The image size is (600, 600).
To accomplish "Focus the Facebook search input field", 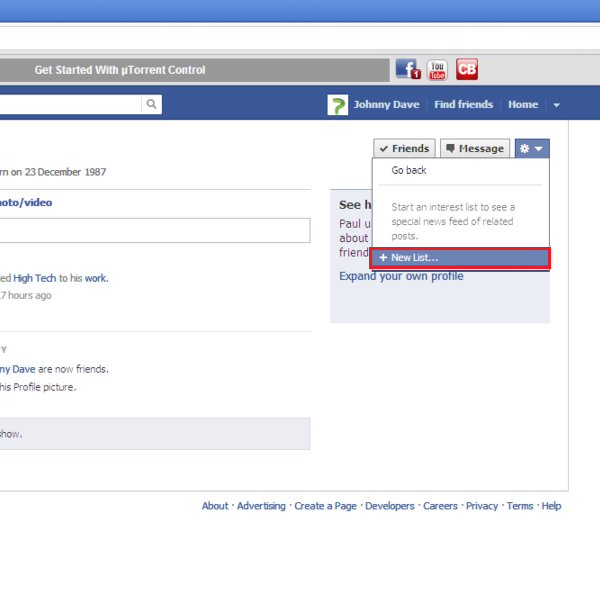I will 70,104.
